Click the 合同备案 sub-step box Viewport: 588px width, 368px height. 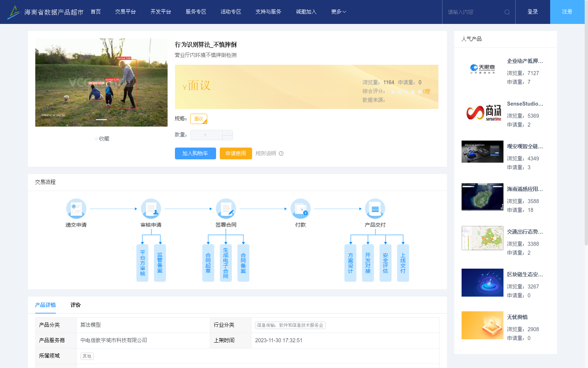(x=243, y=263)
